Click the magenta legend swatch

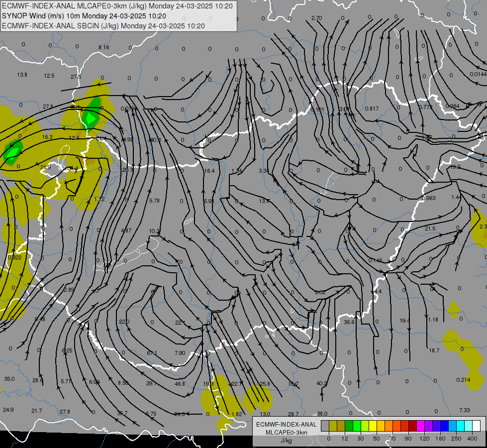(x=420, y=426)
